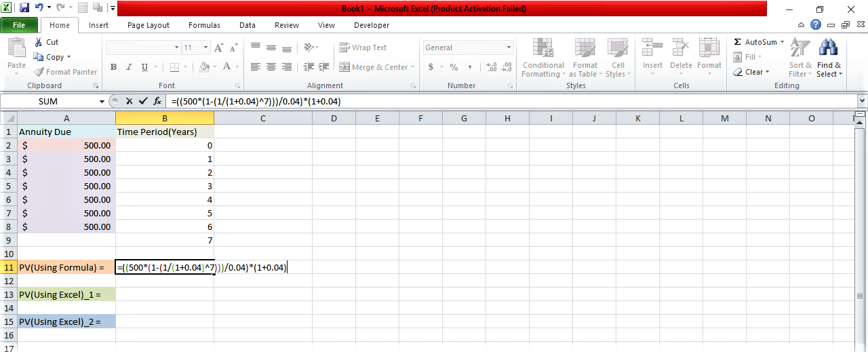Open Cell Styles gallery
The height and width of the screenshot is (352, 868).
tap(617, 58)
